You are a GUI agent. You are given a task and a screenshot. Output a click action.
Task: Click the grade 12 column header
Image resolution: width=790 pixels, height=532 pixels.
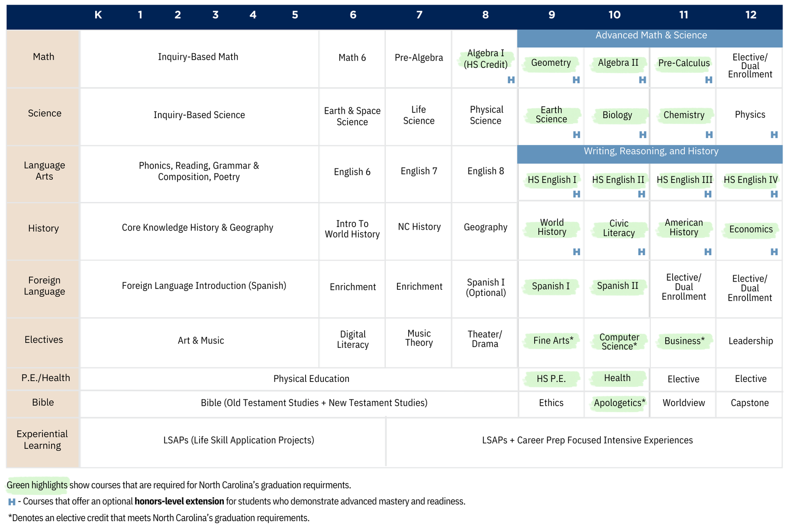coord(751,15)
